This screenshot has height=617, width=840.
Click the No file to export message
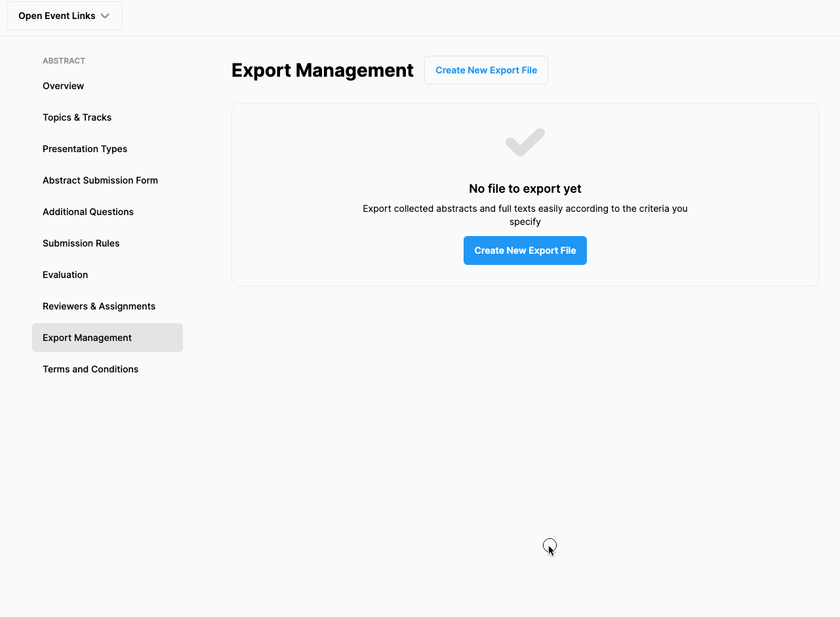[525, 188]
